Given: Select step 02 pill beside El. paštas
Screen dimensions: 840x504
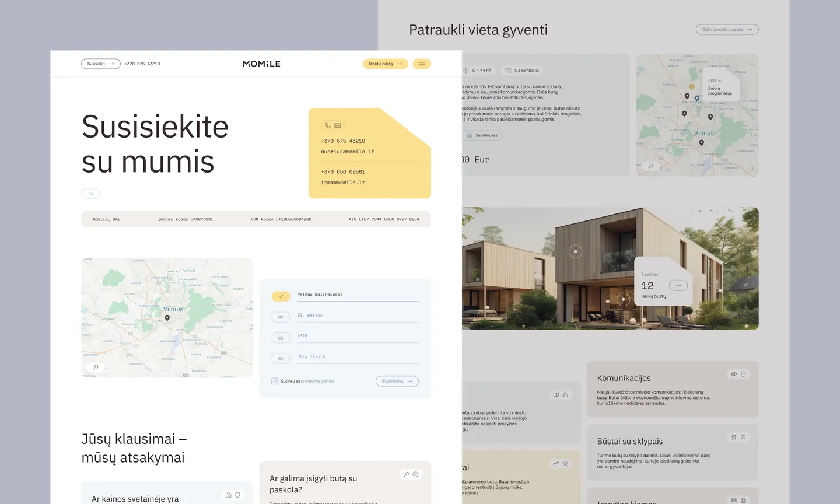Looking at the screenshot, I should point(281,317).
